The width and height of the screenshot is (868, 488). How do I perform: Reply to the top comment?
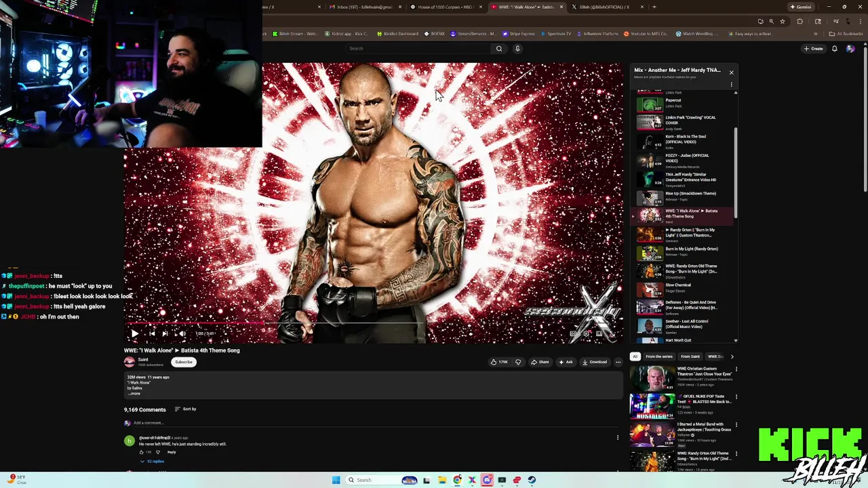tap(172, 452)
